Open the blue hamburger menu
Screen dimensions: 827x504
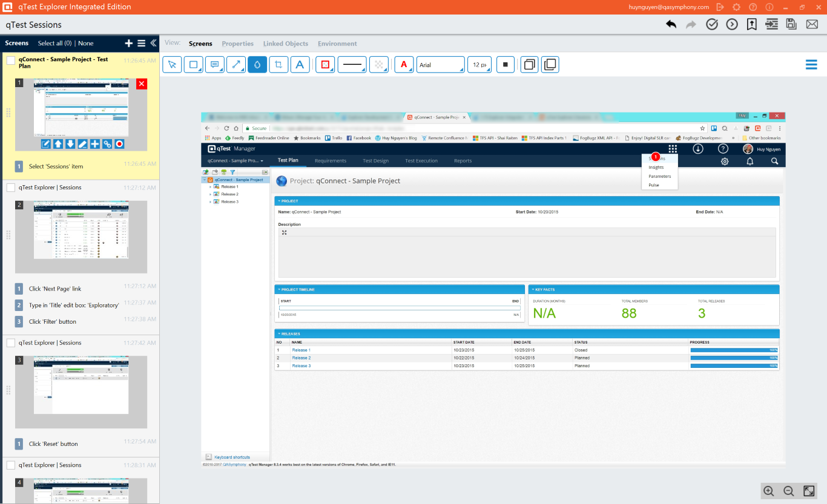point(811,64)
